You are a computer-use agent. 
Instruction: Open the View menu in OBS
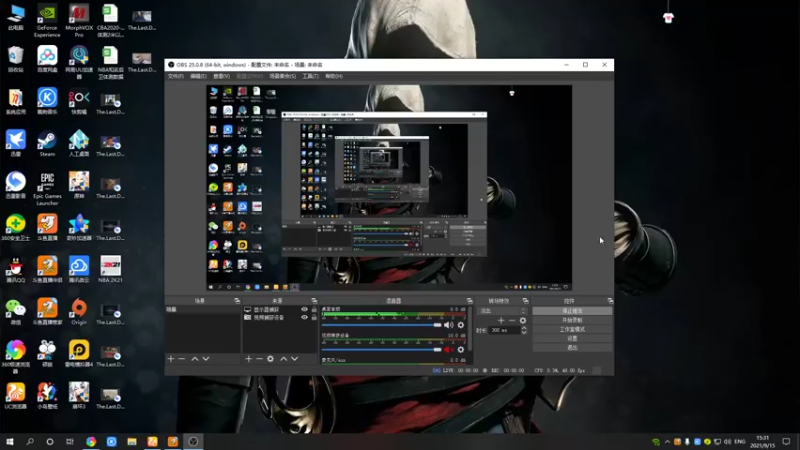221,76
